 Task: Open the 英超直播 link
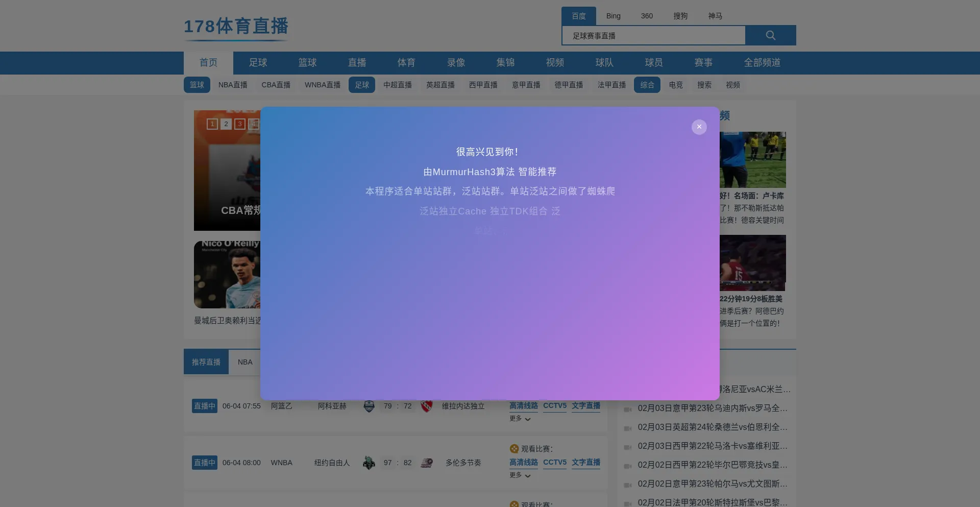[440, 85]
